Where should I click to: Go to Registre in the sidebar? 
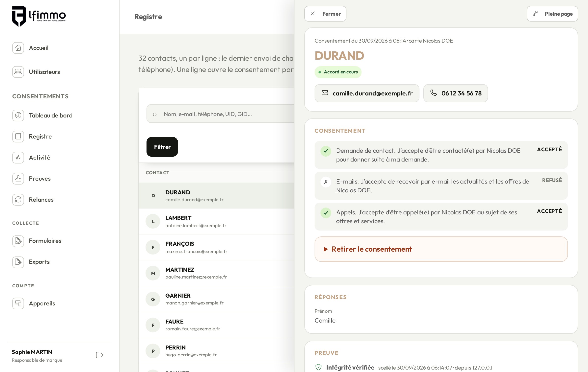(40, 136)
